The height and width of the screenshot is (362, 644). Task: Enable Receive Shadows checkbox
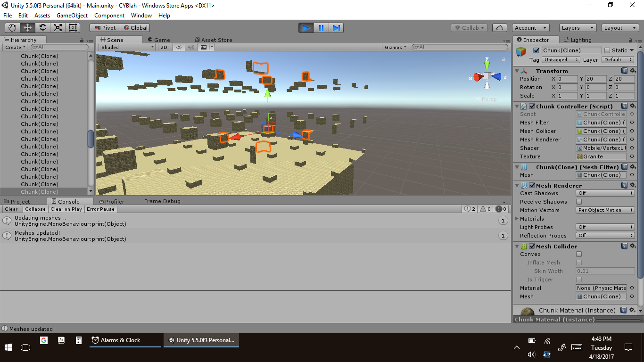(579, 202)
